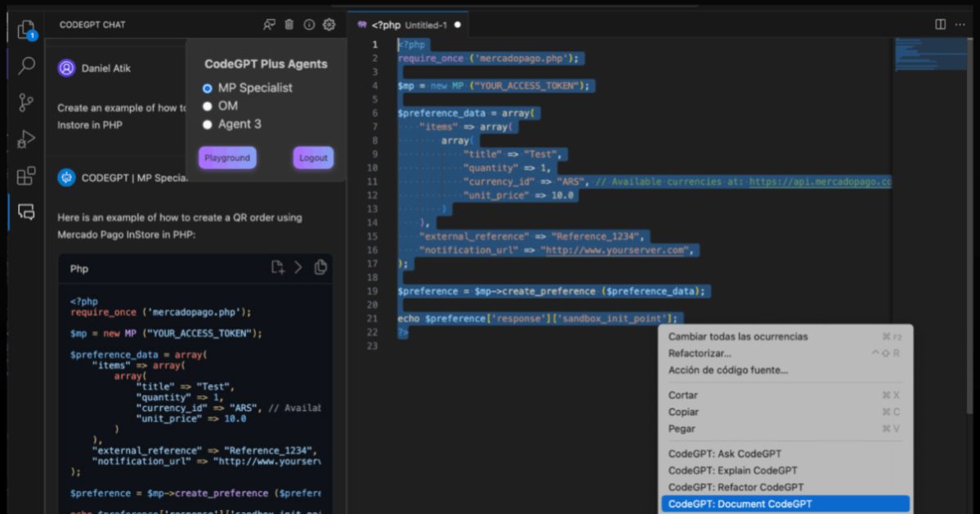Click the editor vertical scrollbar
This screenshot has width=980, height=514.
[970, 225]
